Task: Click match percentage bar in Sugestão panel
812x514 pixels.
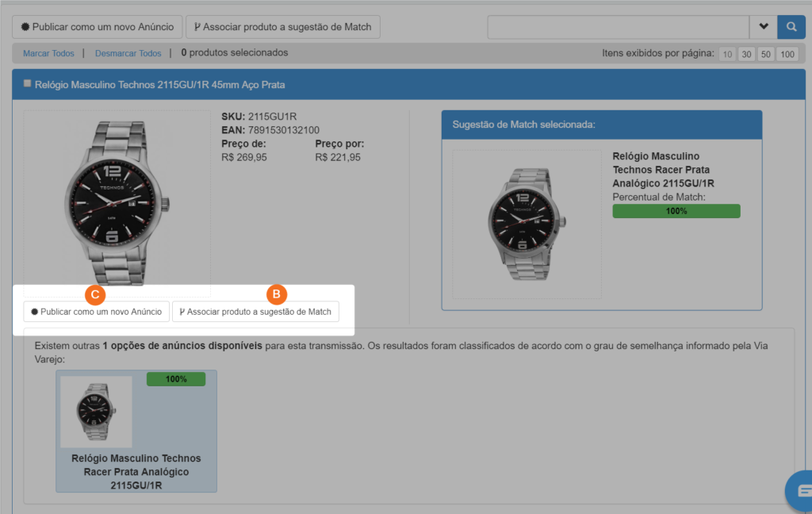Action: 676,211
